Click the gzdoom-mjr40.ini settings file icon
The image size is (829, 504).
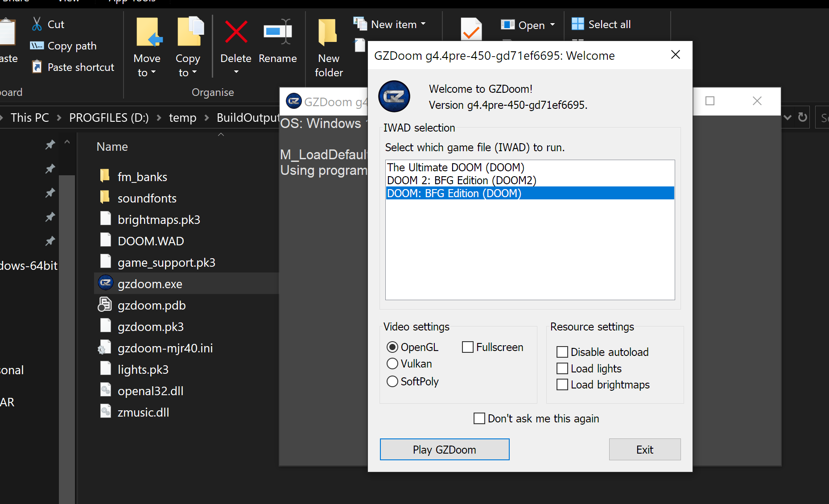point(105,347)
